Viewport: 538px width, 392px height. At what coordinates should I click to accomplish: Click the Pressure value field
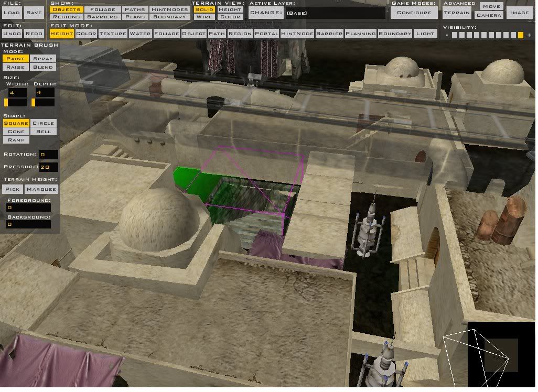(48, 167)
